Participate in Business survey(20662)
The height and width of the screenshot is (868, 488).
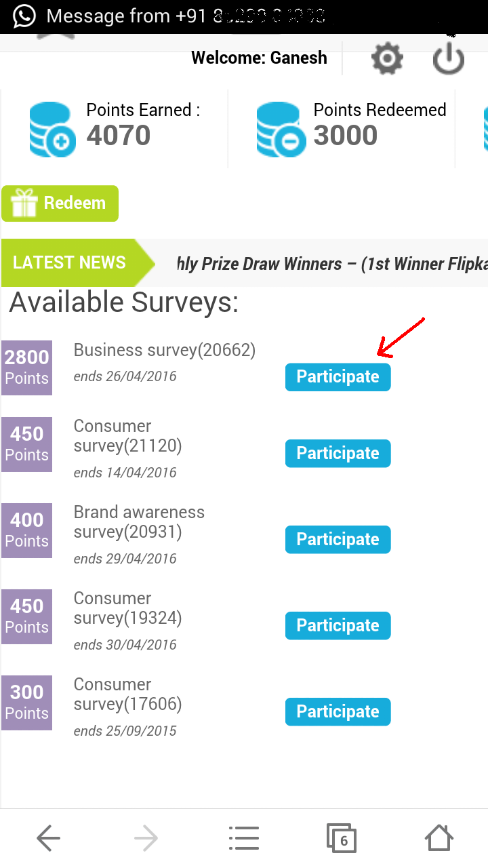pyautogui.click(x=338, y=377)
